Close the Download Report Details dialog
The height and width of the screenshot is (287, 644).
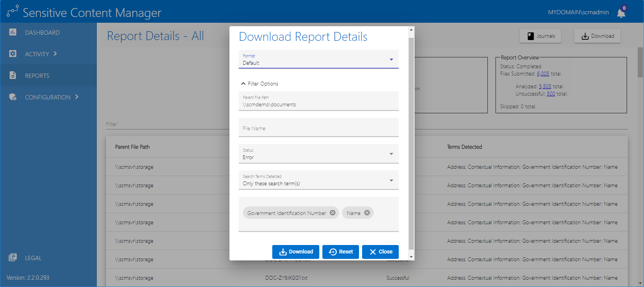click(x=380, y=252)
